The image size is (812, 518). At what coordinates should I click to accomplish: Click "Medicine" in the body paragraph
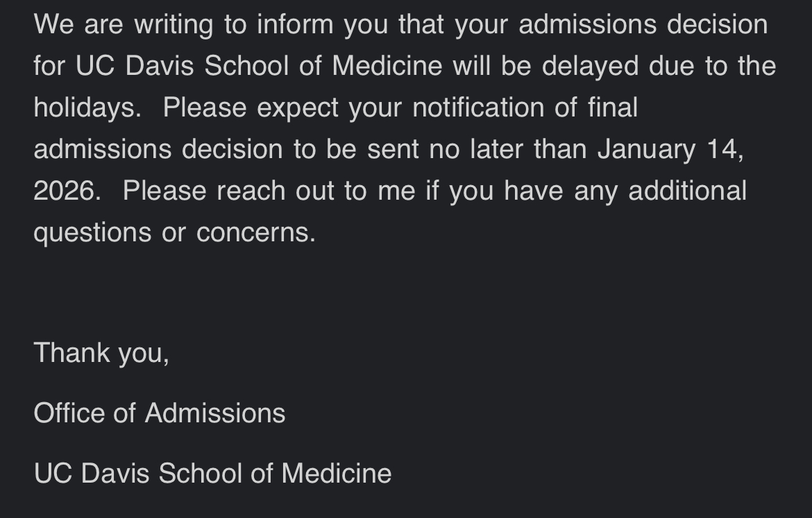(x=387, y=66)
